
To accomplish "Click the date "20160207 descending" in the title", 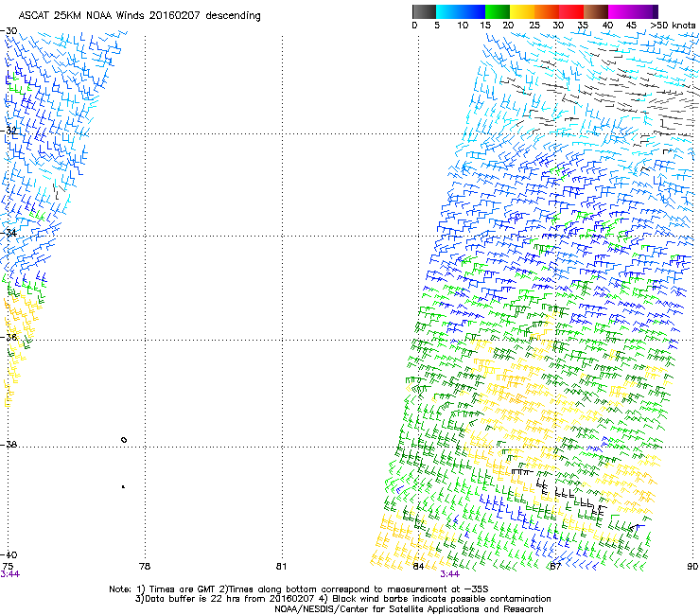I will pos(205,16).
